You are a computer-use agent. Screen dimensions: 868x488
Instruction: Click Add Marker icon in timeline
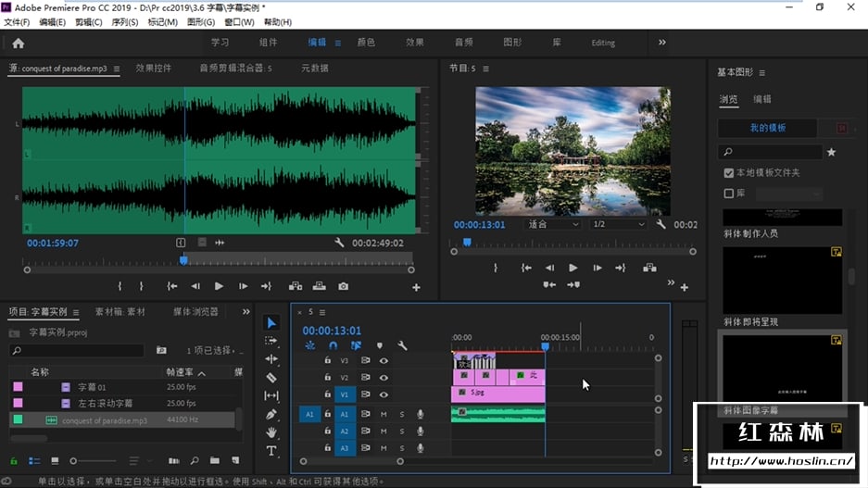(x=379, y=345)
